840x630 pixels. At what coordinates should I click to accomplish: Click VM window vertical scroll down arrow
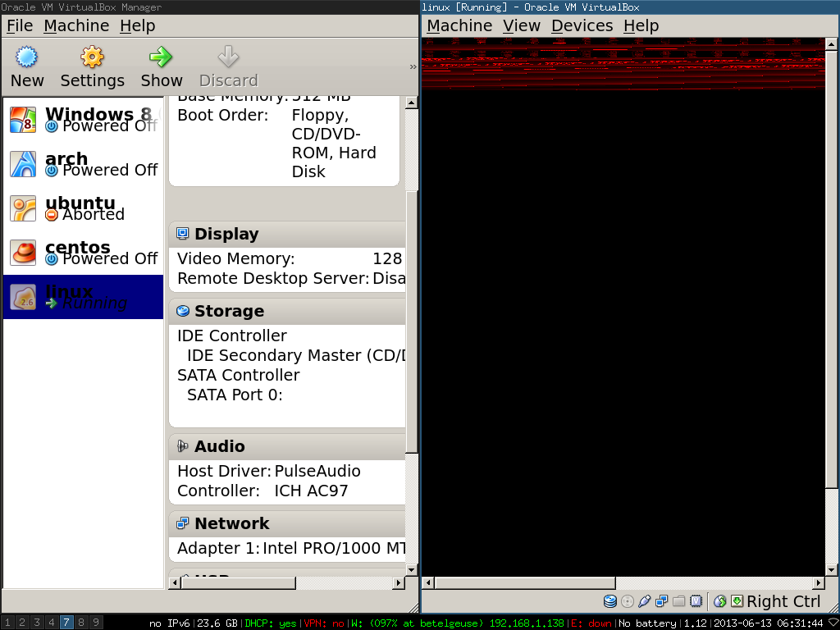pyautogui.click(x=832, y=569)
